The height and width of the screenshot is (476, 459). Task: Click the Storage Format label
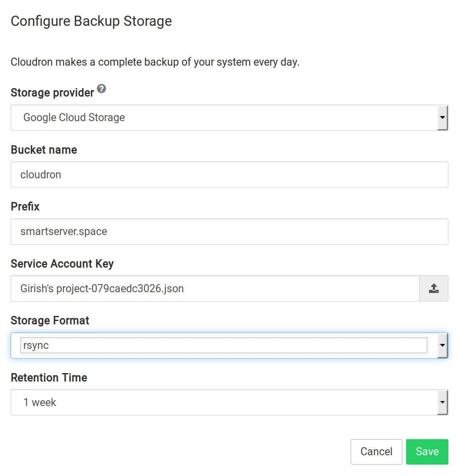[x=50, y=321]
